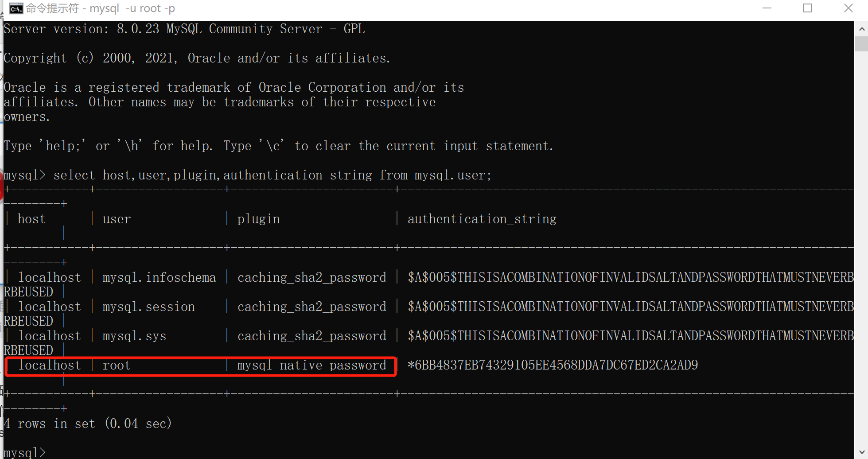Click the 'Server version: 8.0.23' line
Screen dimensions: 868x459
pyautogui.click(x=184, y=29)
